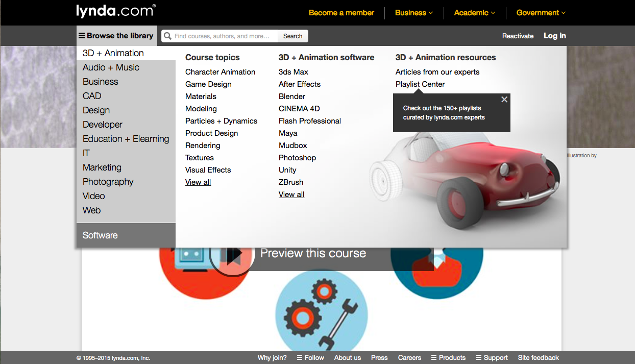This screenshot has height=364, width=635.
Task: Open Flash Professional software courses
Action: (x=310, y=121)
